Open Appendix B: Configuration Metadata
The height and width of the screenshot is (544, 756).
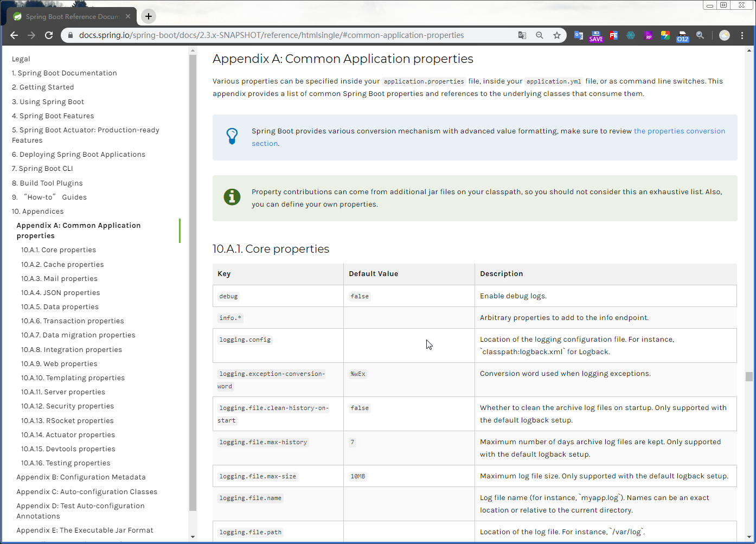coord(81,477)
